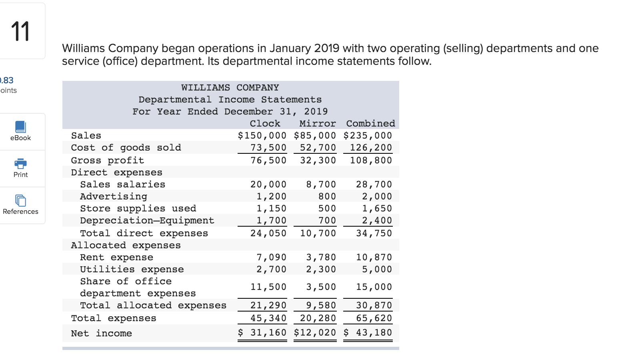Click the Cost of goods sold label

pyautogui.click(x=126, y=147)
